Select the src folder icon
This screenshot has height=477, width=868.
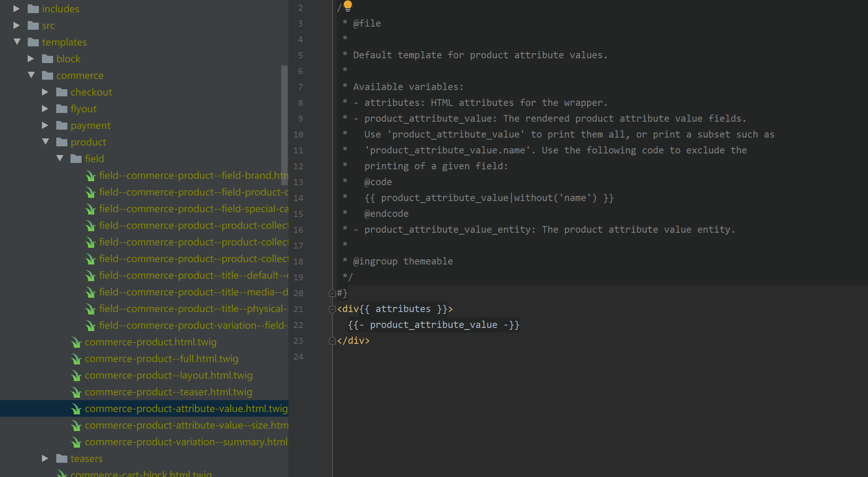[33, 25]
